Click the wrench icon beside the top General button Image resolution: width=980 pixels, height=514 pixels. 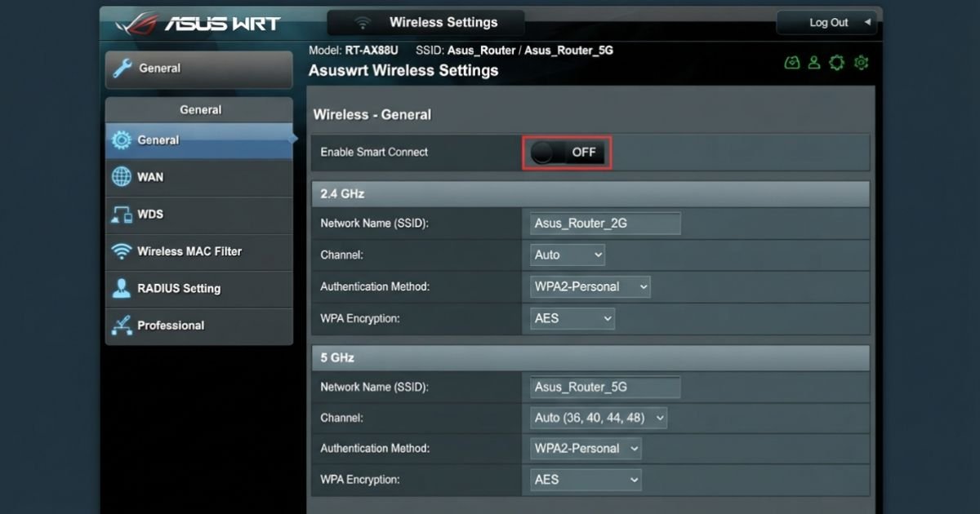122,69
